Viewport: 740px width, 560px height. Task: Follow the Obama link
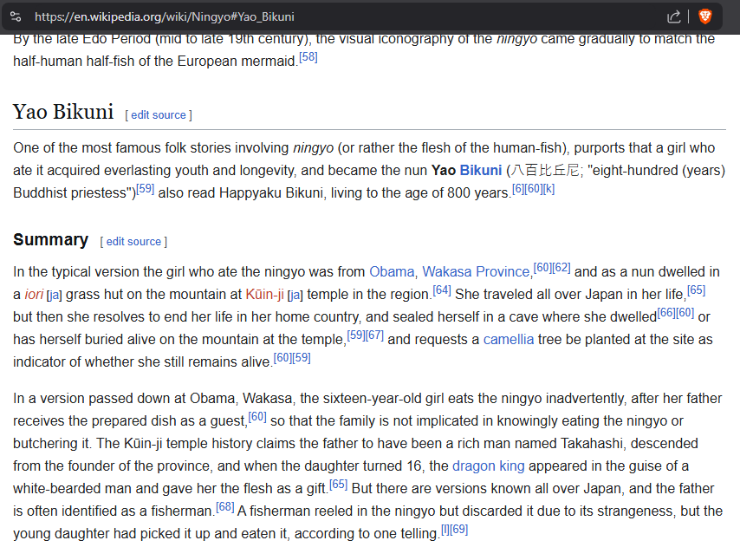coord(392,272)
